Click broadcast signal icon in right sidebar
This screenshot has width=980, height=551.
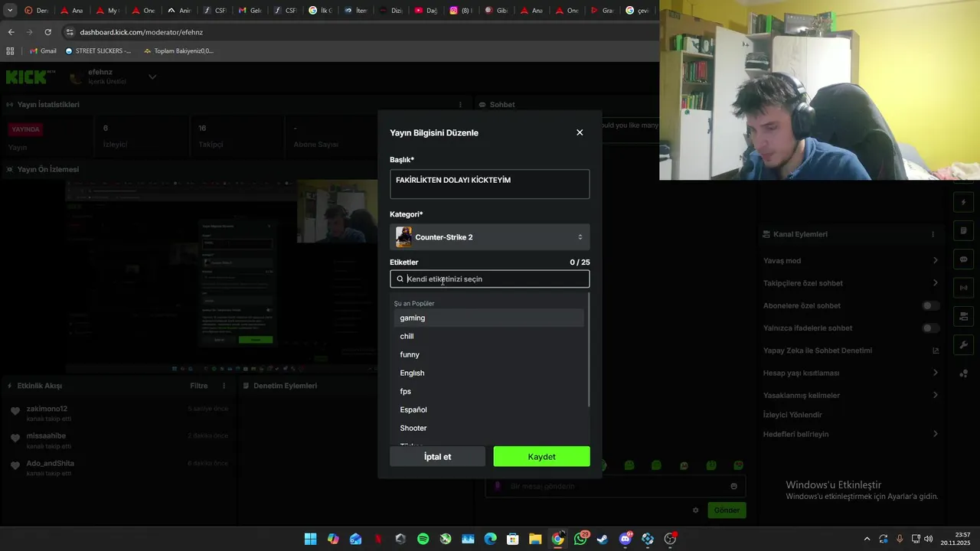pyautogui.click(x=964, y=288)
